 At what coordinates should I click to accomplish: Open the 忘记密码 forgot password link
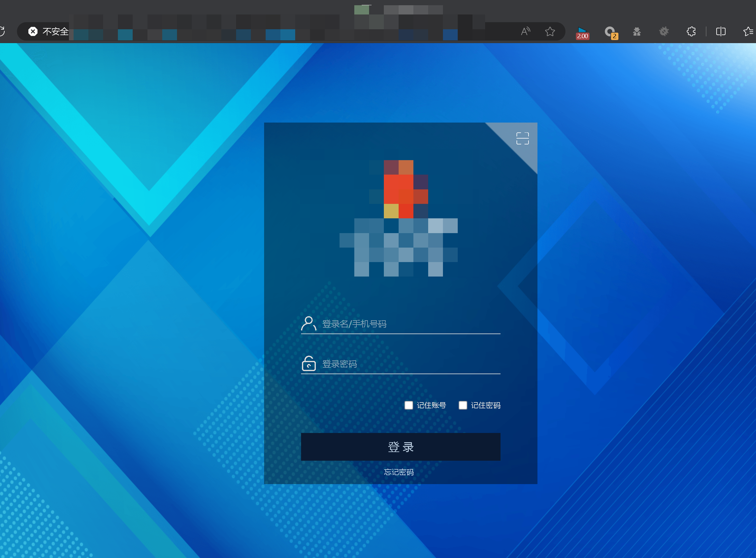click(x=399, y=472)
